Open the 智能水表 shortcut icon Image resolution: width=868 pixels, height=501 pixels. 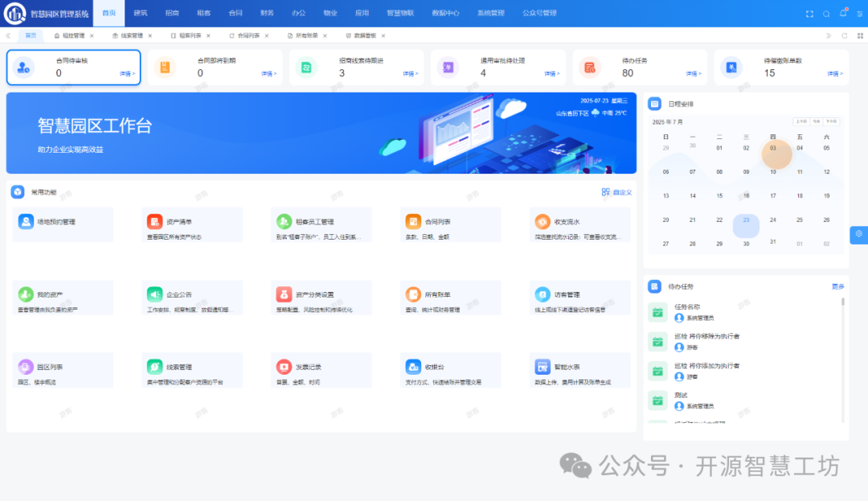pyautogui.click(x=542, y=367)
